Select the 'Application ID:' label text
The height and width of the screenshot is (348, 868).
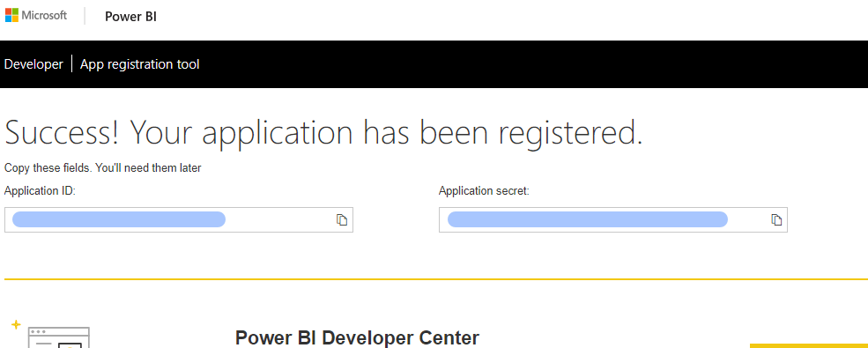(40, 191)
